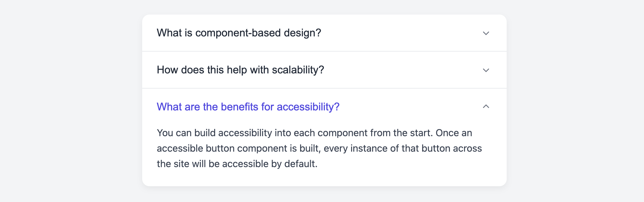This screenshot has height=202, width=644.
Task: Select the 'What is component-based design?' title text
Action: 239,33
